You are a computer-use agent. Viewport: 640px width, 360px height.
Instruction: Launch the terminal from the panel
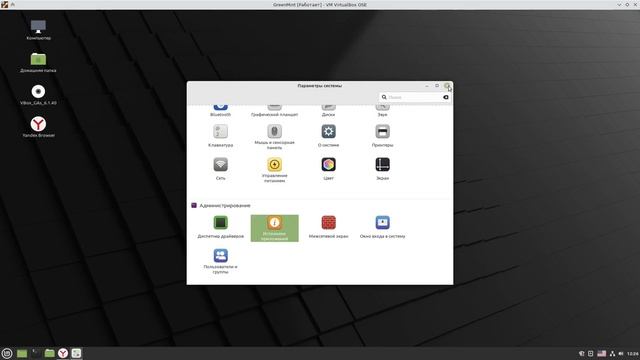[x=36, y=353]
